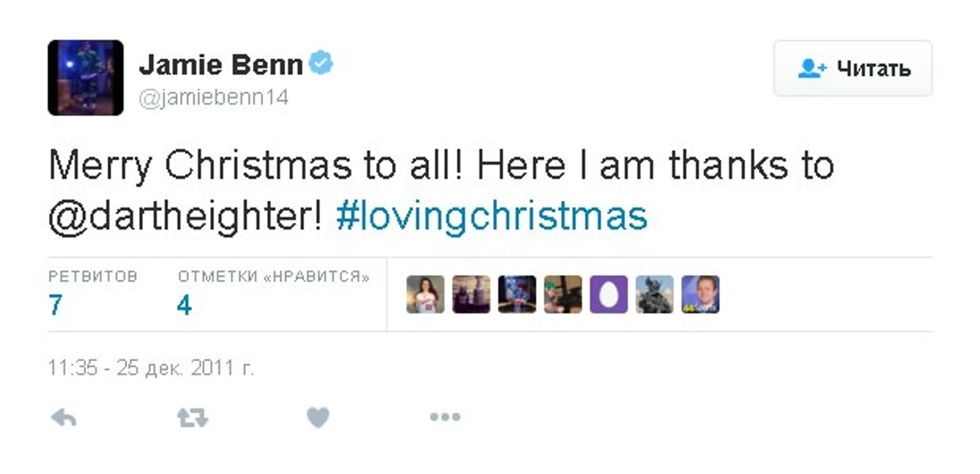Open the three-dots more options menu
The image size is (980, 474).
(x=445, y=417)
